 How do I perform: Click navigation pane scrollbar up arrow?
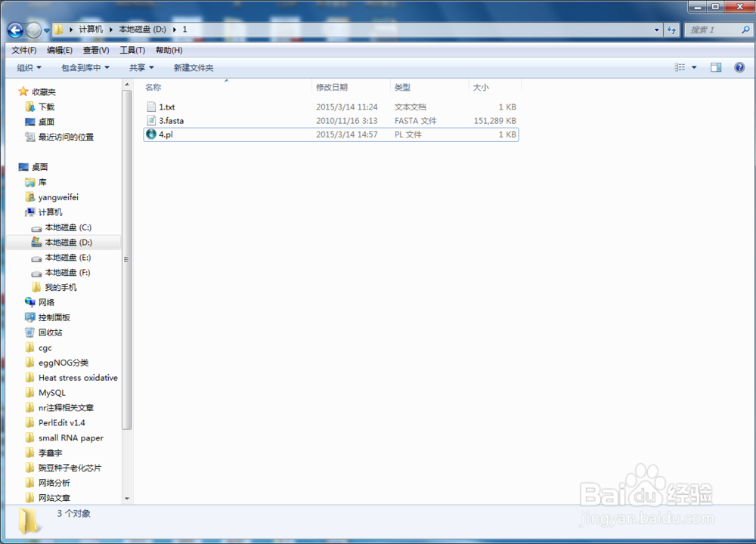pos(127,85)
